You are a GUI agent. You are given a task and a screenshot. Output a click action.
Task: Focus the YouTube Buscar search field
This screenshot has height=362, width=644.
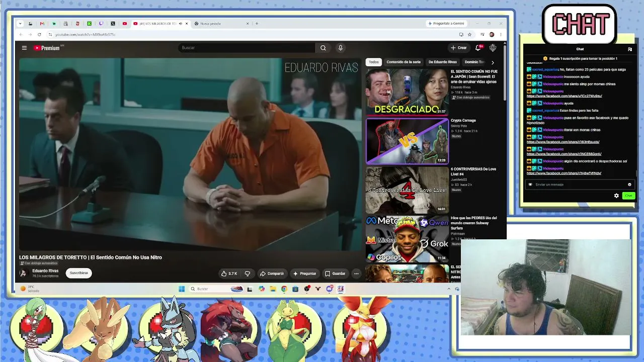tap(247, 48)
